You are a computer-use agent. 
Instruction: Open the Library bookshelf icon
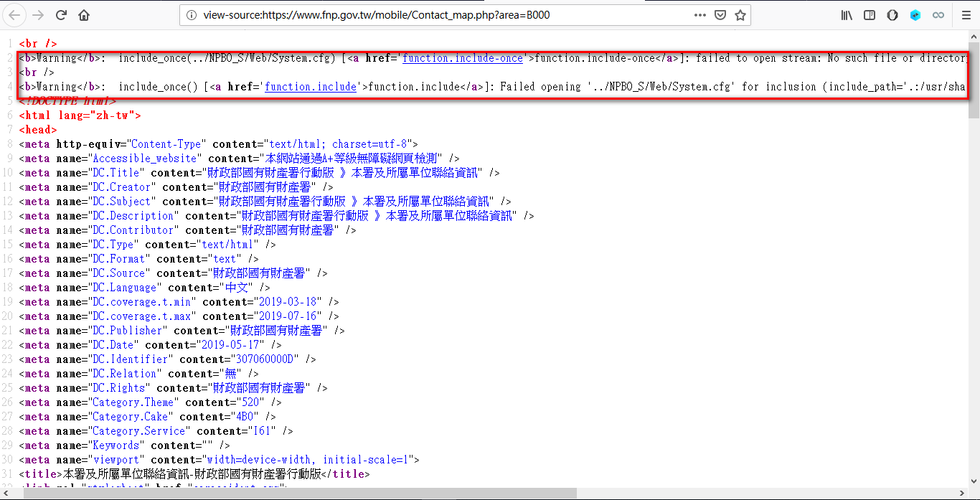(x=847, y=15)
